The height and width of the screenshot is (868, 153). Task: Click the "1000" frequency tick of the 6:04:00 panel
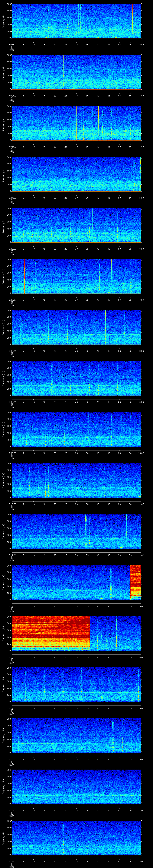(x=8, y=157)
